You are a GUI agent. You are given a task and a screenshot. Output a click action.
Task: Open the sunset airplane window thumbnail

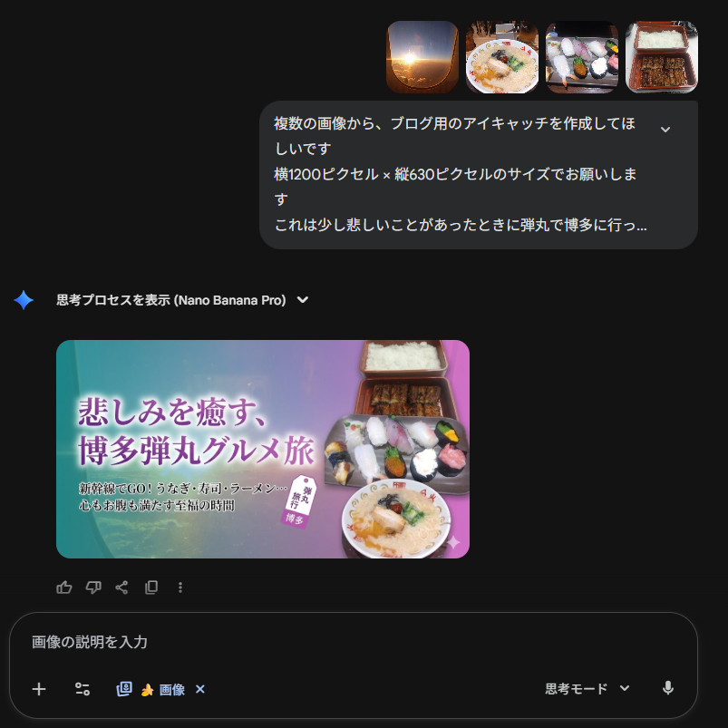pos(422,57)
